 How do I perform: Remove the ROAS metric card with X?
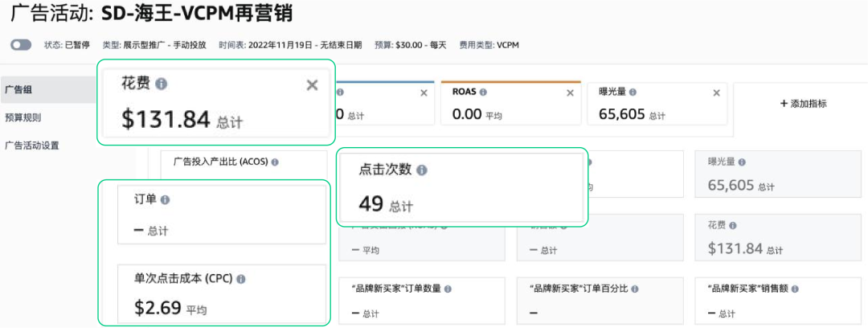(570, 93)
